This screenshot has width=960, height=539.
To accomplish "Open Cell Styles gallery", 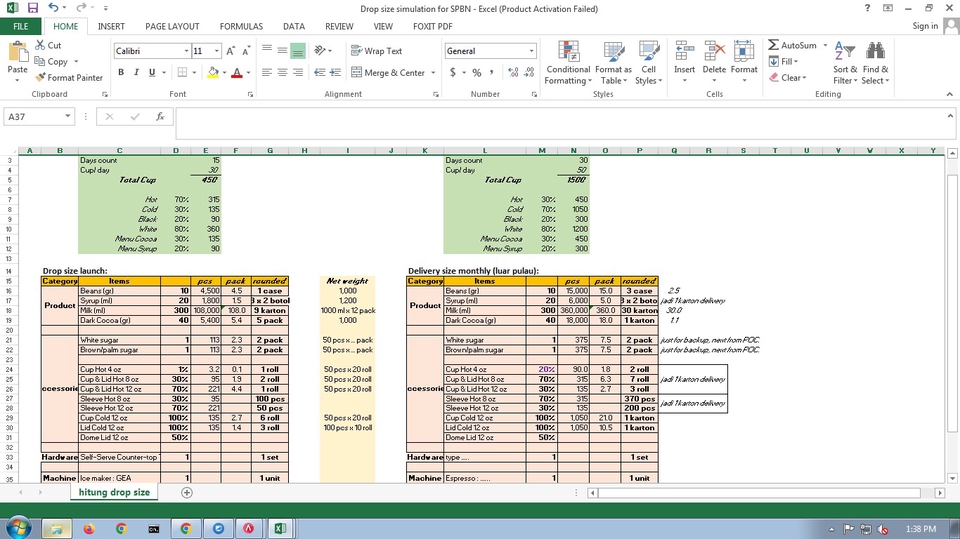I will pos(648,63).
